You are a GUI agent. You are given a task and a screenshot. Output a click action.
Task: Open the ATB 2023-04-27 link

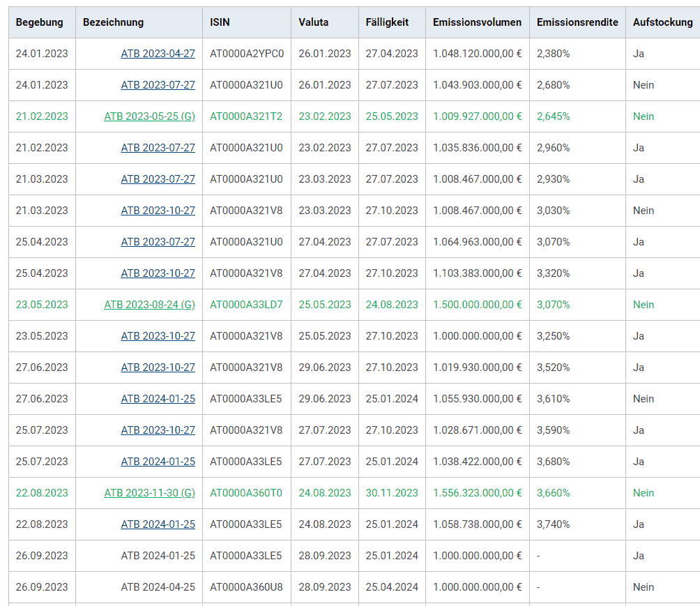pyautogui.click(x=158, y=54)
